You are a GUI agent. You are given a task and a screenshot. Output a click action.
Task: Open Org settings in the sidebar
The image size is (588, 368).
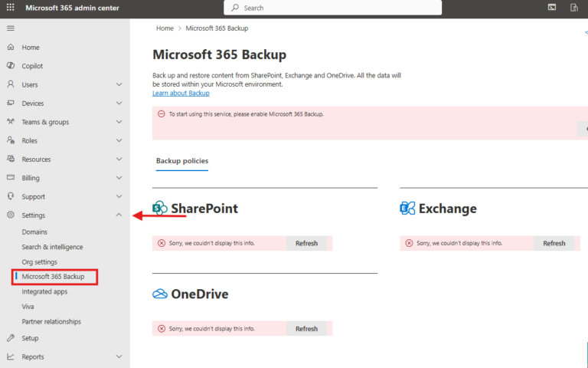click(x=39, y=262)
